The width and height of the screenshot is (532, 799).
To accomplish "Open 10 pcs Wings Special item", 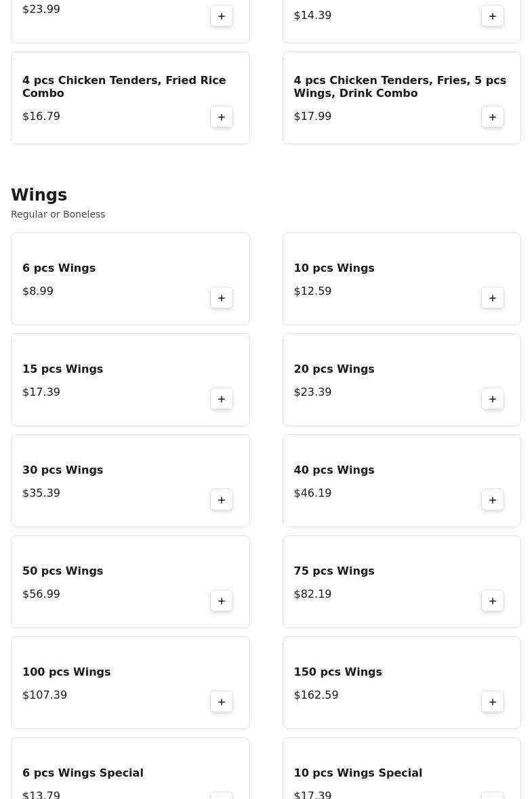I will 358,773.
